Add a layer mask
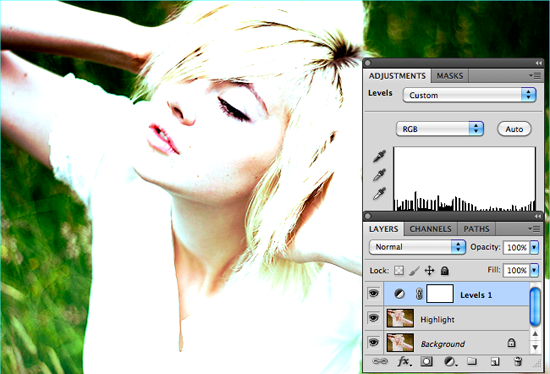 coord(427,361)
